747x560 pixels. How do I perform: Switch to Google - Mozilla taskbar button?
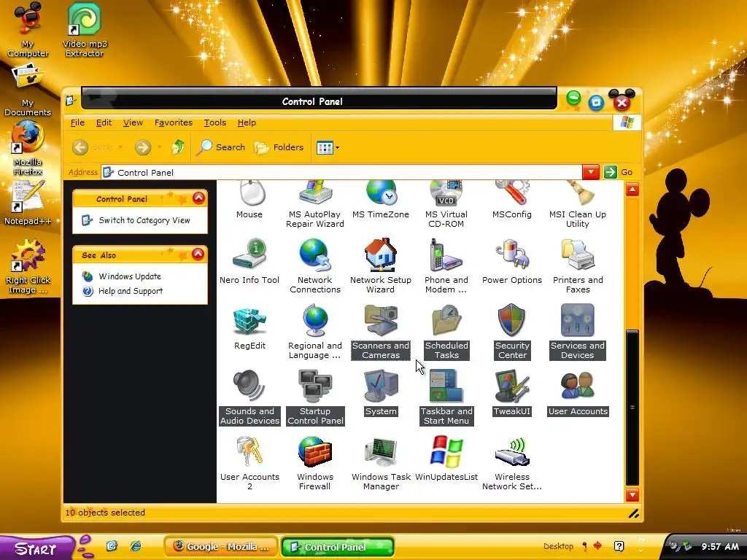click(x=222, y=547)
